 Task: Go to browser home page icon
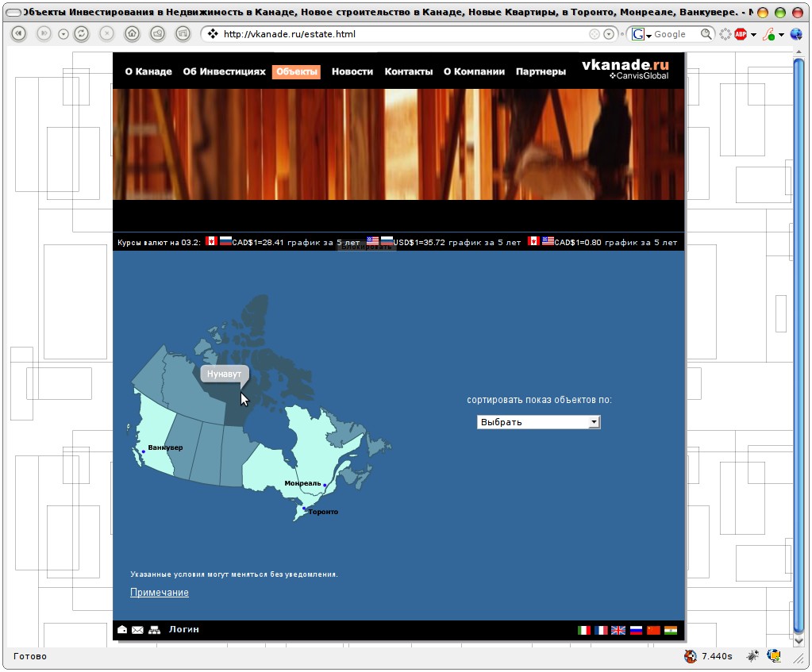133,34
